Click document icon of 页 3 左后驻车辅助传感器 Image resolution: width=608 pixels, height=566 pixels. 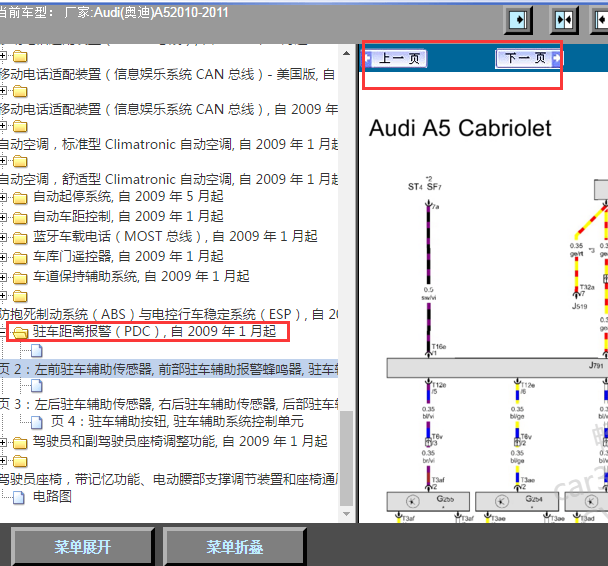coord(37,386)
